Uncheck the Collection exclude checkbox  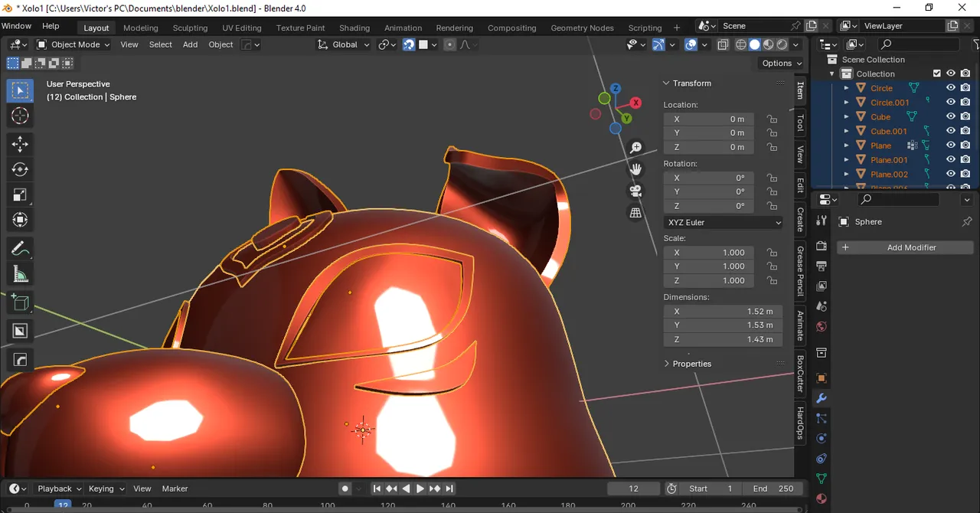pos(936,74)
